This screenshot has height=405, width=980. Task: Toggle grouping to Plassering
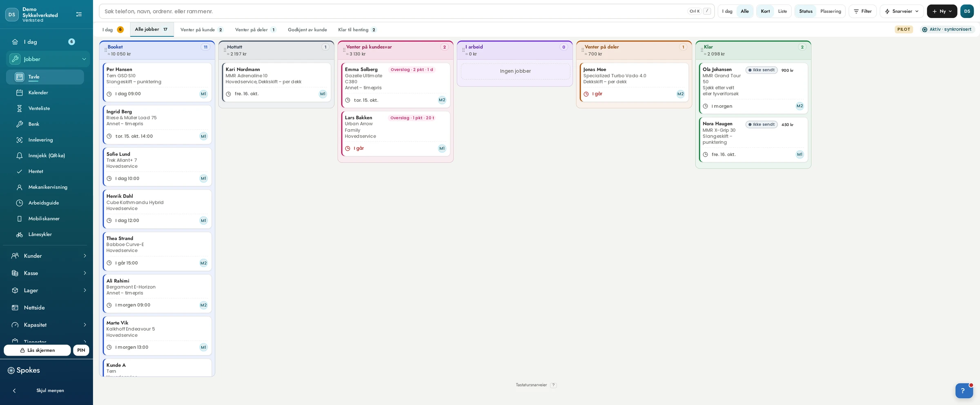831,11
